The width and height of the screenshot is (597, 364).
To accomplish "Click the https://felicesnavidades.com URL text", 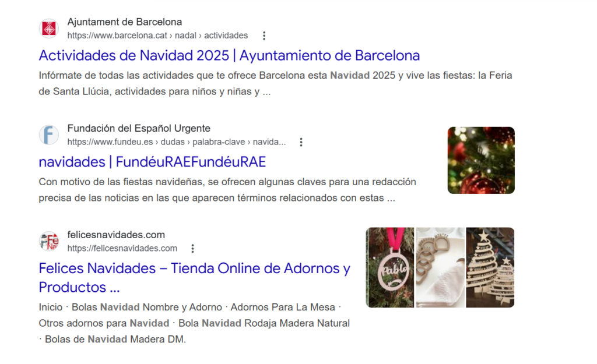I will coord(122,248).
